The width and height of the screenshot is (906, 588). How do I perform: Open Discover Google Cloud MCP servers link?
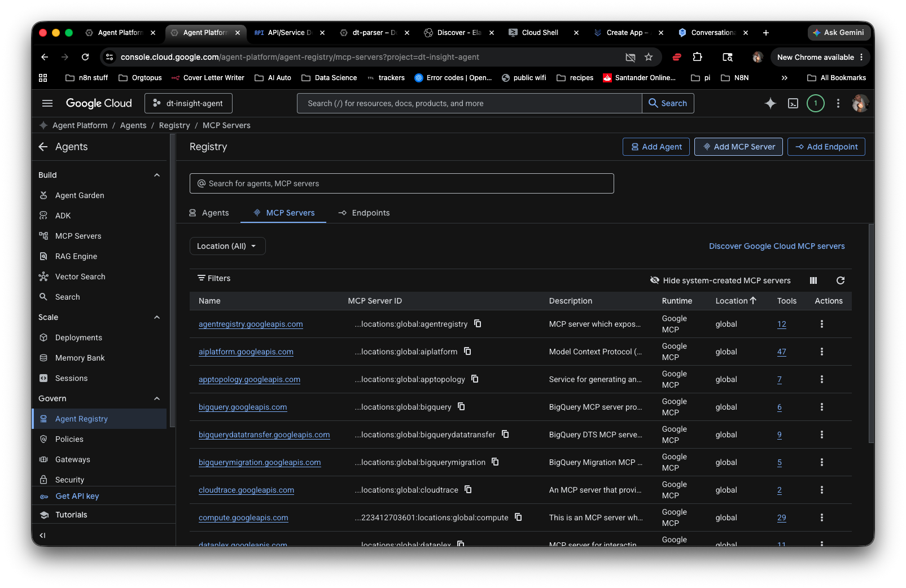[x=777, y=246]
